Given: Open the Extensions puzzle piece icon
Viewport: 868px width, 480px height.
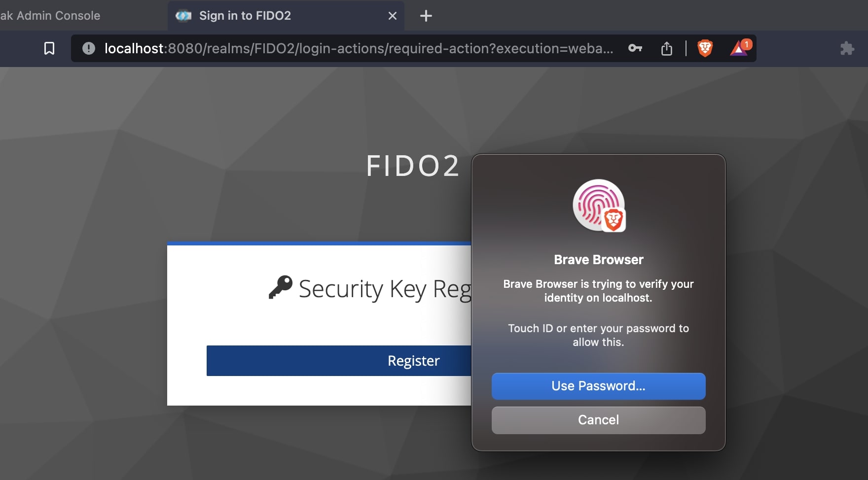Looking at the screenshot, I should (x=847, y=48).
